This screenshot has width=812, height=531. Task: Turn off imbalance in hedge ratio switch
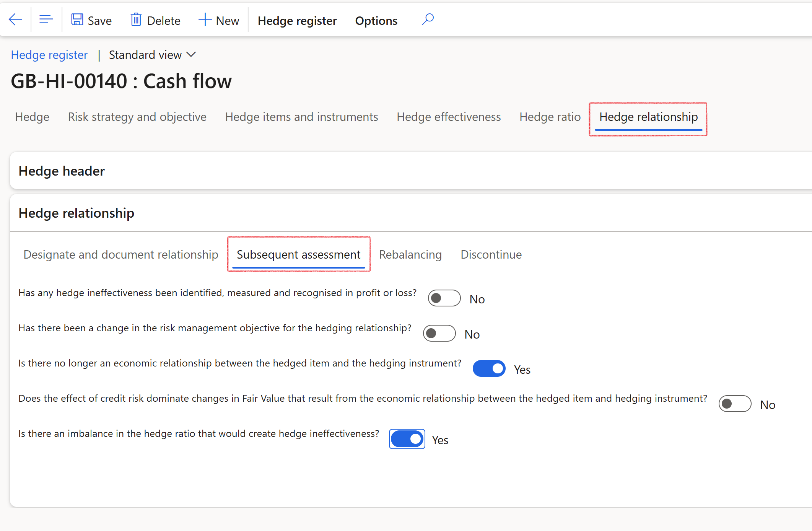(407, 439)
